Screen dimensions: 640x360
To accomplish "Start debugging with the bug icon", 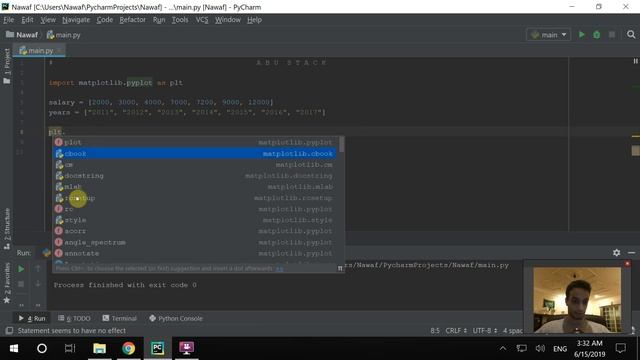I will pos(596,35).
